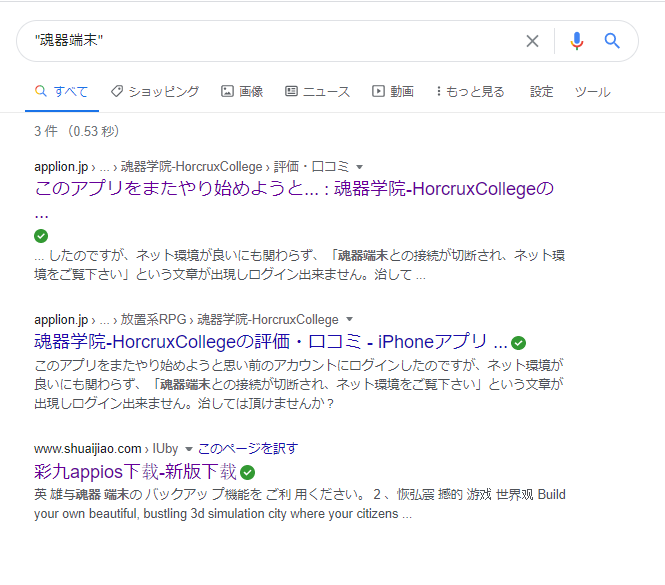Click the green checkmark badge under first result
665x585 pixels.
pyautogui.click(x=41, y=236)
